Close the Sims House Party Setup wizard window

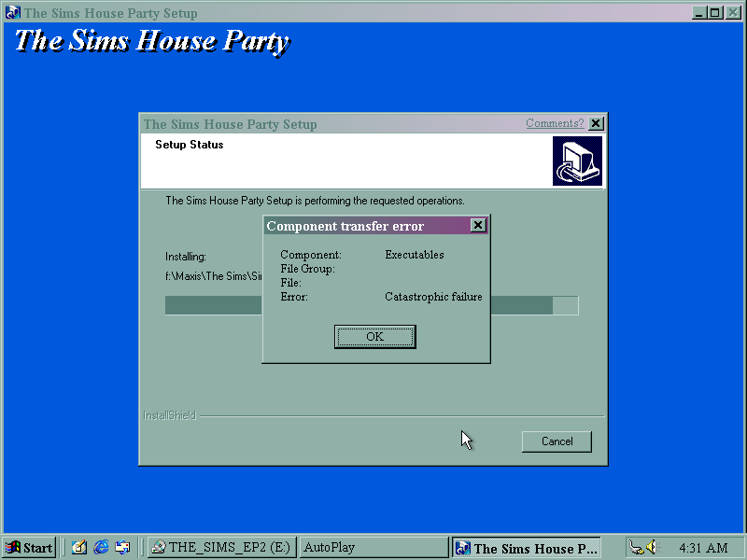[x=597, y=123]
